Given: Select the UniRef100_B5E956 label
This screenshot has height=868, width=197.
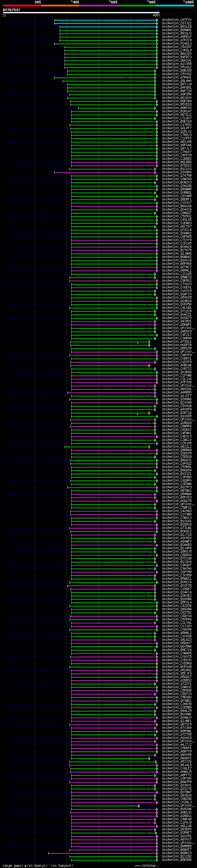Looking at the screenshot, I should point(176,860).
